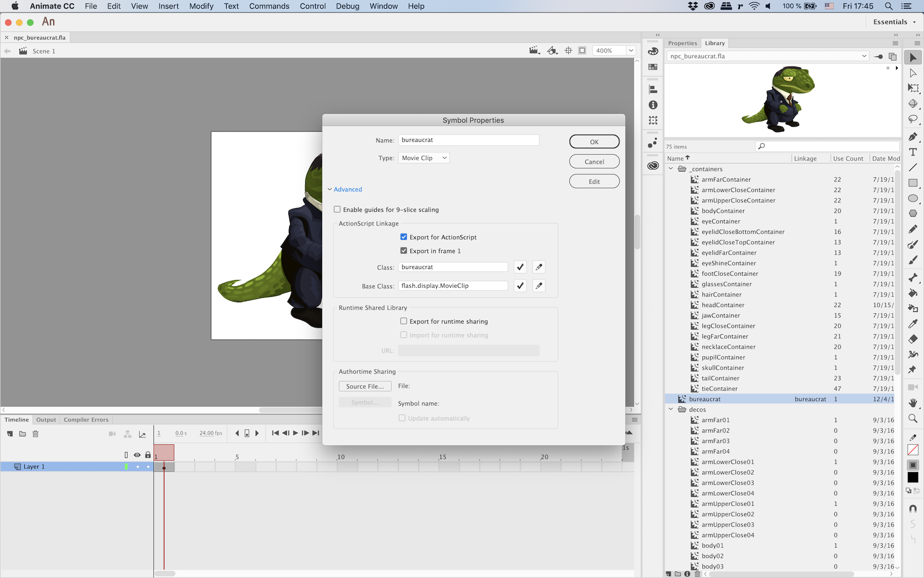Pick the Zoom magnifier tool
924x578 pixels.
click(913, 418)
